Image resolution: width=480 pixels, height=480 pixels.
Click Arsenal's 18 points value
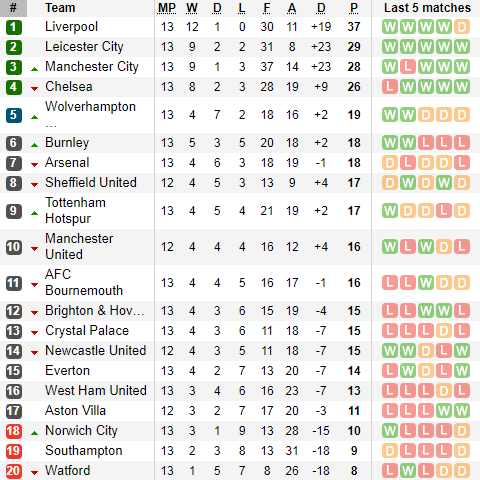point(354,163)
